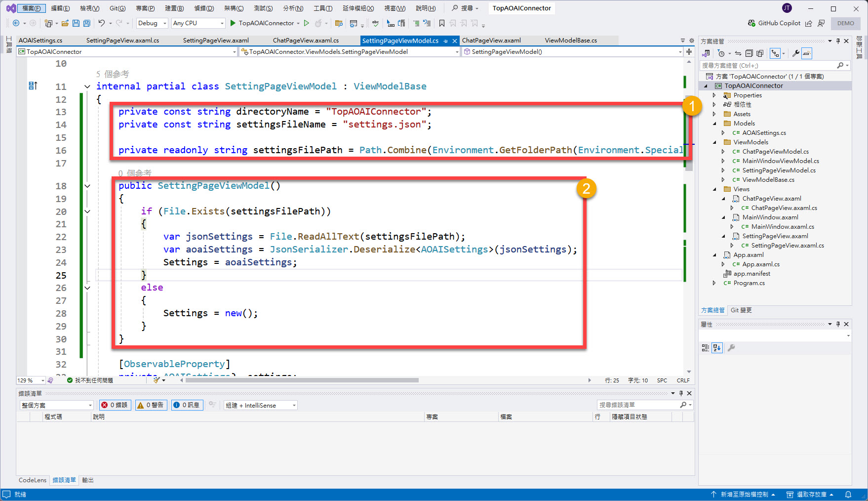Open the TopAOAIConnector project scope dropdown
Viewport: 868px width, 501px height.
[127, 51]
